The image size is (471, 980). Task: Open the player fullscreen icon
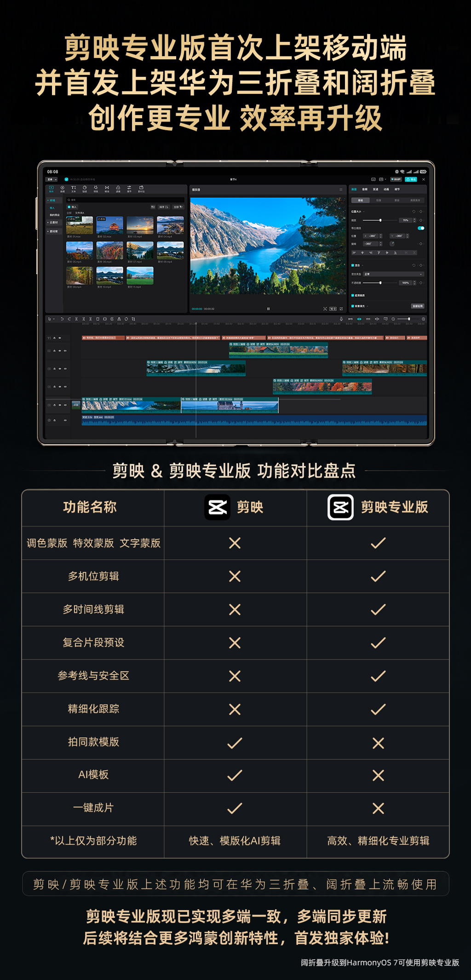341,309
